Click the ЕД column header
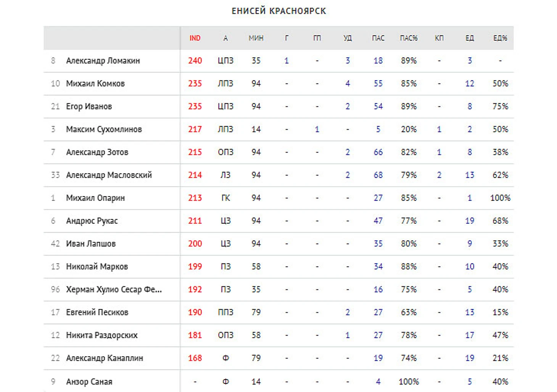The height and width of the screenshot is (392, 557). [x=470, y=38]
